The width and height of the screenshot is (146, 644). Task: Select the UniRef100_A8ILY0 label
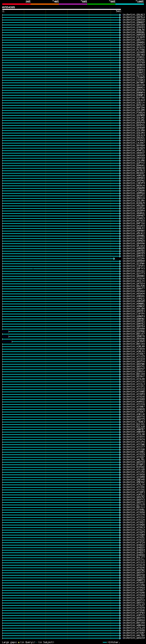(x=134, y=281)
